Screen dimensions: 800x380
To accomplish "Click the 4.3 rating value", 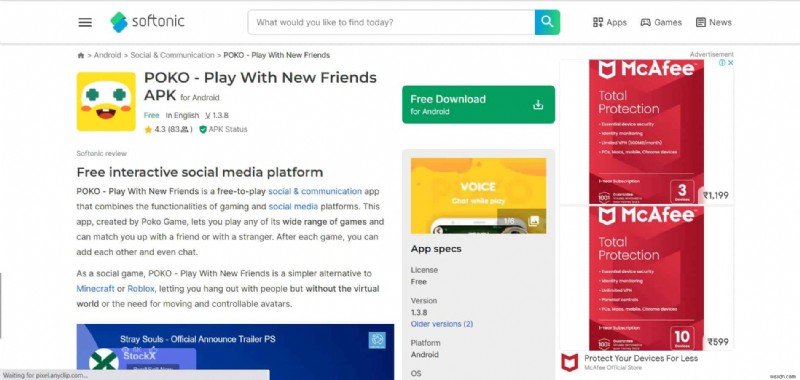I will point(160,130).
